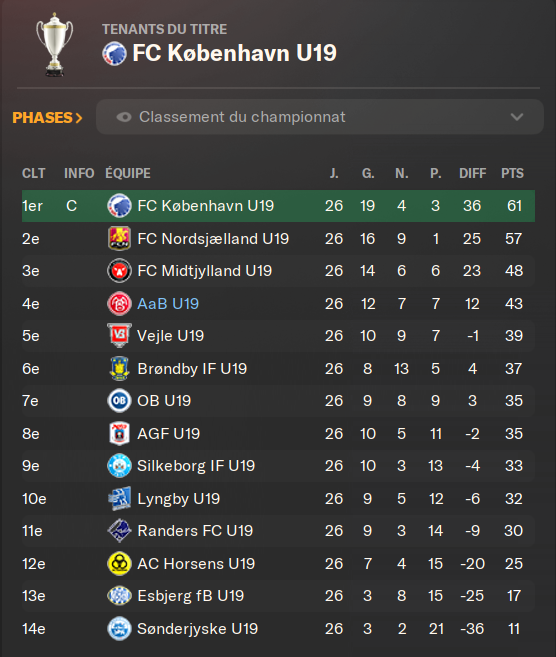This screenshot has width=556, height=657.
Task: Select the Silkeborg IF U19 team name
Action: pos(196,466)
